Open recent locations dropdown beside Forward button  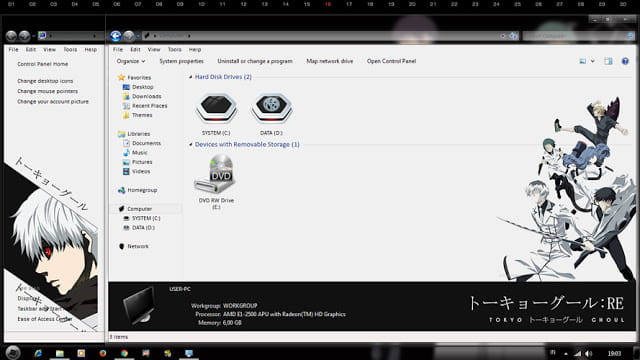tap(138, 36)
